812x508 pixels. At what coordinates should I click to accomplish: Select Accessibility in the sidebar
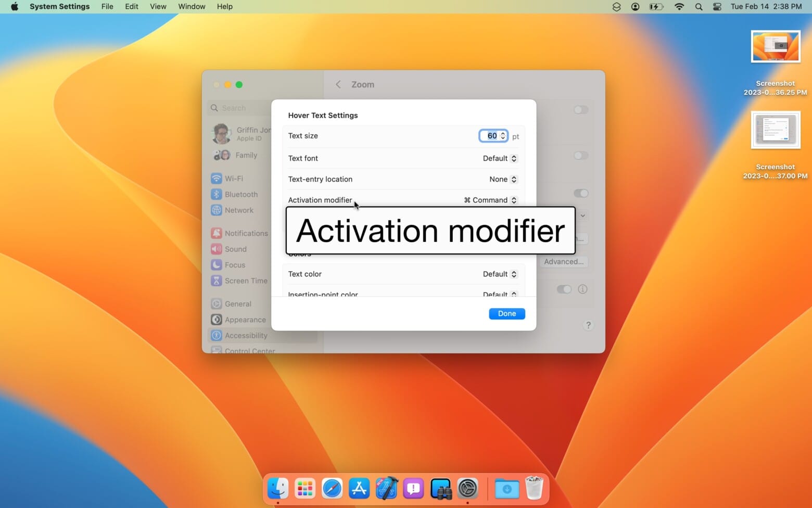pos(246,335)
